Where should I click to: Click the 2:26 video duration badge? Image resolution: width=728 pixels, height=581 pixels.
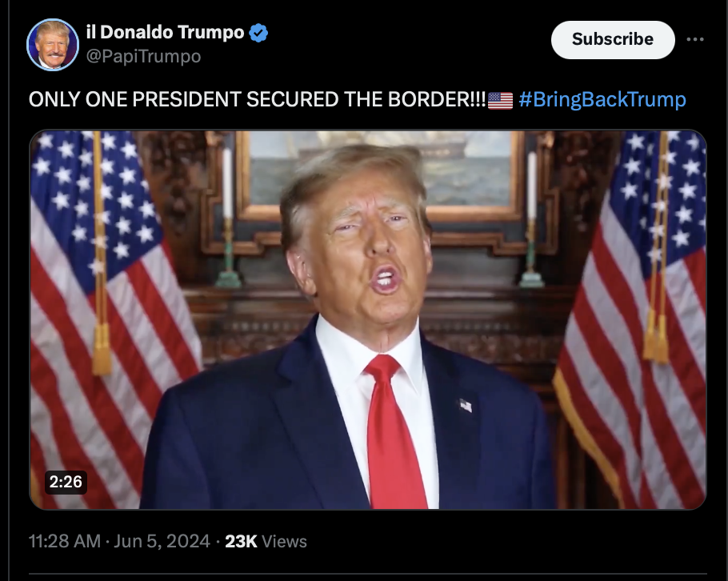66,482
